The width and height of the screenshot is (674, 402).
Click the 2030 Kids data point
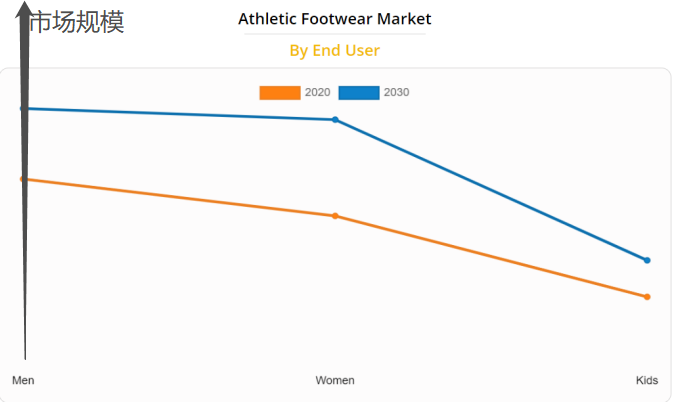tap(647, 260)
